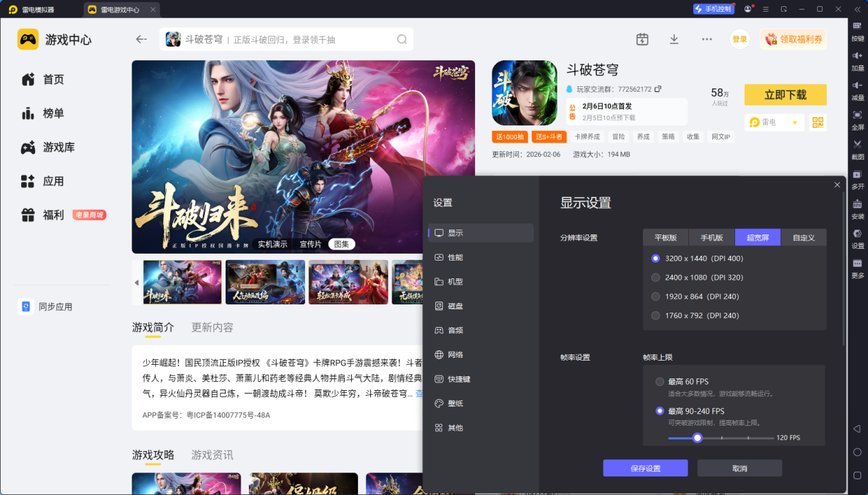This screenshot has height=495, width=868.
Task: Open the 雷电 emulator dropdown
Action: 773,122
